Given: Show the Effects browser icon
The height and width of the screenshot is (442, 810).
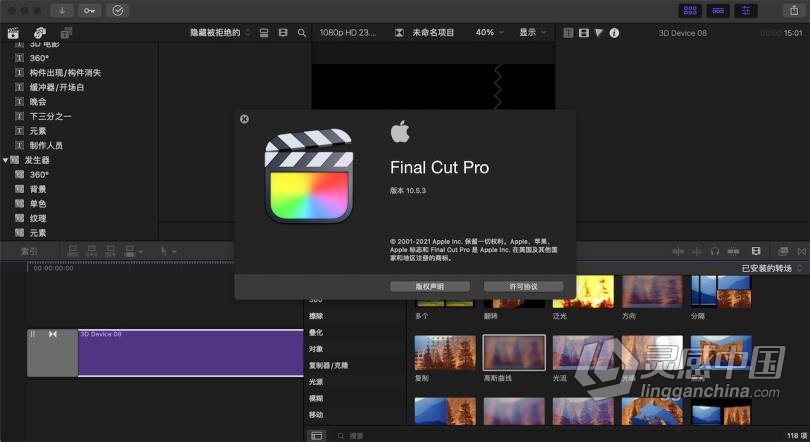Looking at the screenshot, I should pos(783,251).
